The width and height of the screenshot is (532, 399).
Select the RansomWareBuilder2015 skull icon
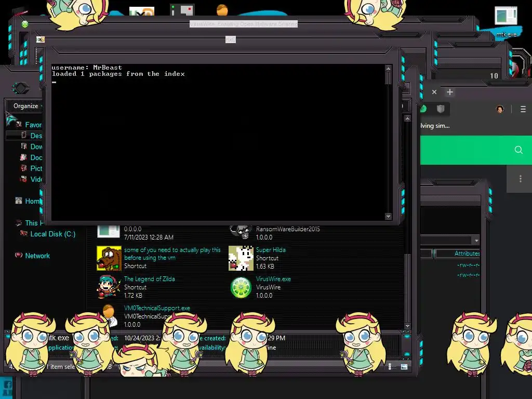coord(241,231)
